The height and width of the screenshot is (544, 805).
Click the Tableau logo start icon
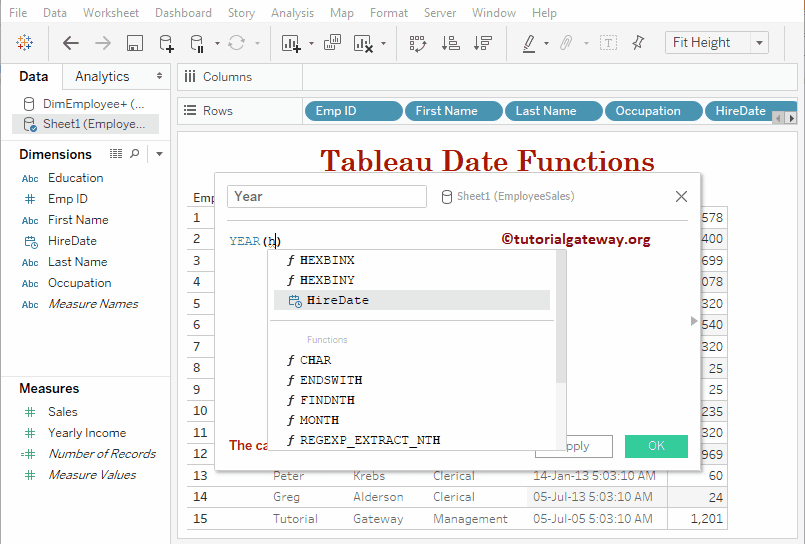[x=24, y=43]
